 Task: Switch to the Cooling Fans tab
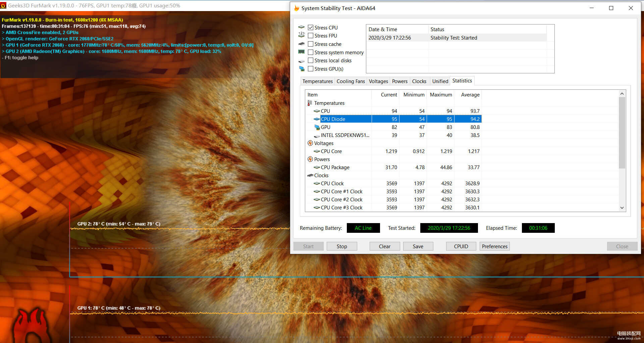pos(351,81)
